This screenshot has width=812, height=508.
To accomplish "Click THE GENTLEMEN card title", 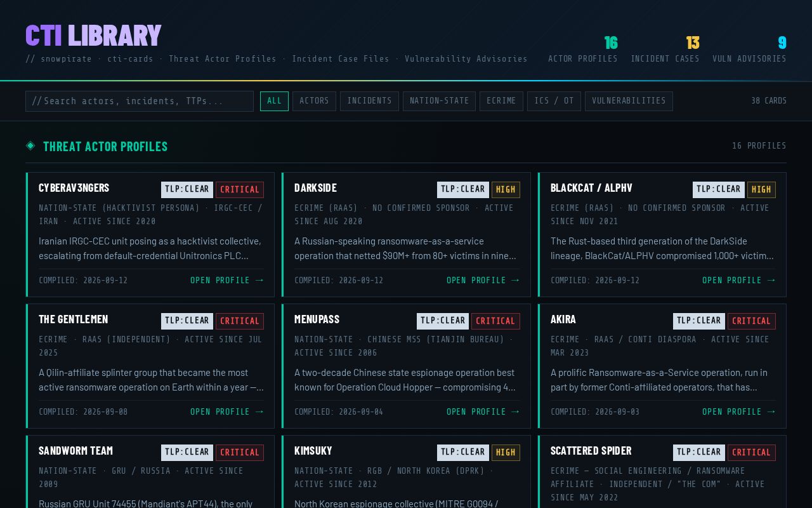I will click(73, 319).
